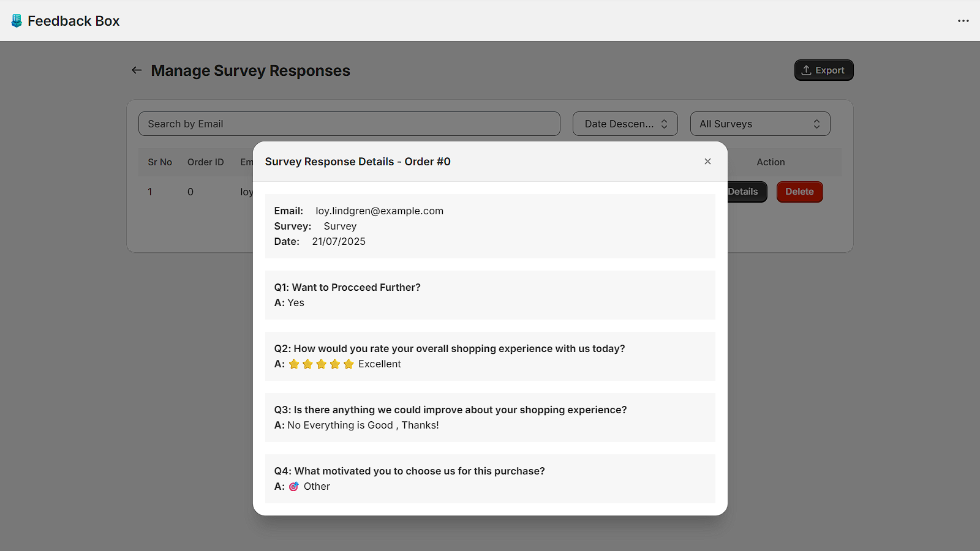This screenshot has width=980, height=551.
Task: Click the target emoji beside Other
Action: pyautogui.click(x=294, y=487)
